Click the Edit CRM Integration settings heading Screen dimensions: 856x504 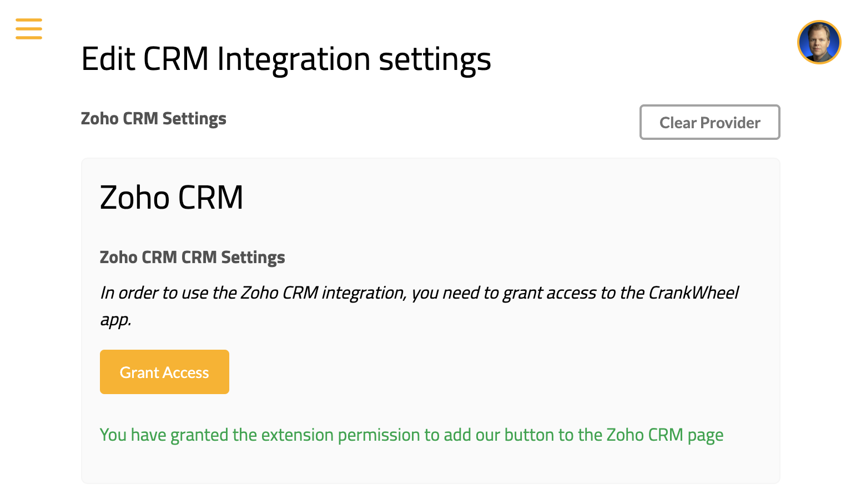click(286, 59)
